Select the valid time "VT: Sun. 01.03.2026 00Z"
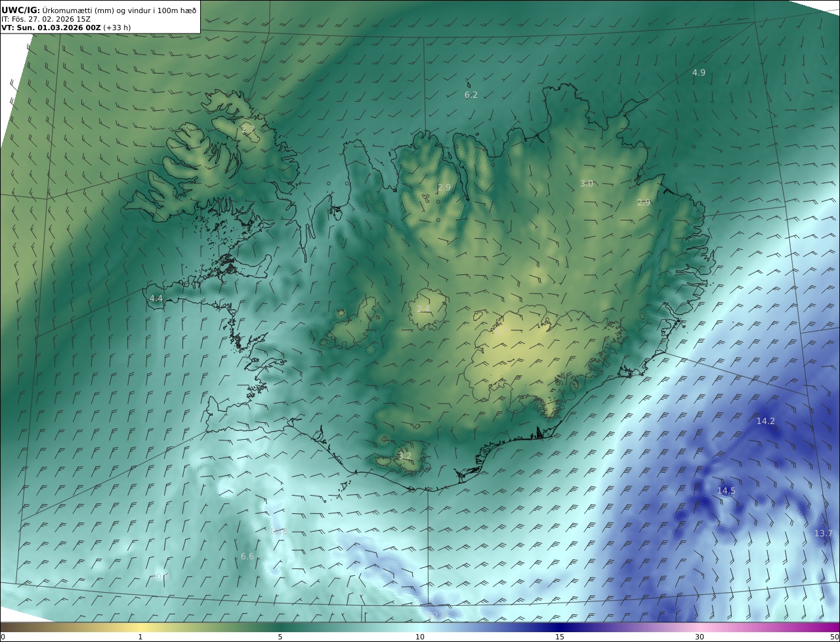Viewport: 840px width, 642px height. (x=51, y=28)
